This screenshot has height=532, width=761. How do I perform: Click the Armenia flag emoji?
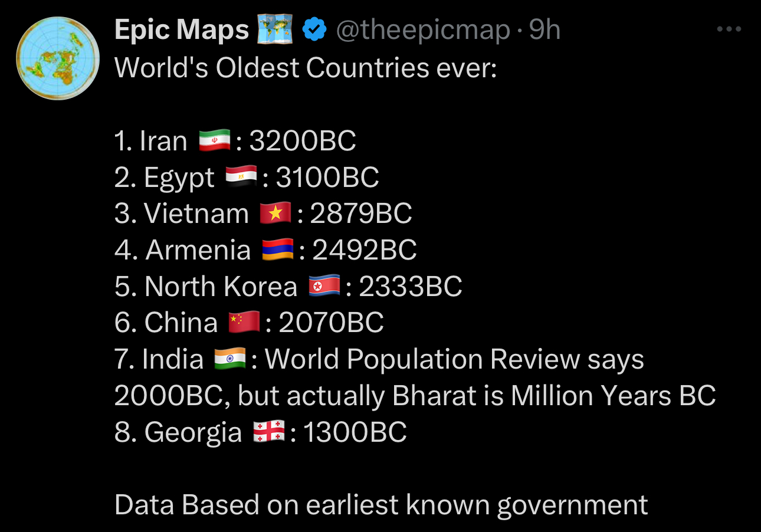277,251
